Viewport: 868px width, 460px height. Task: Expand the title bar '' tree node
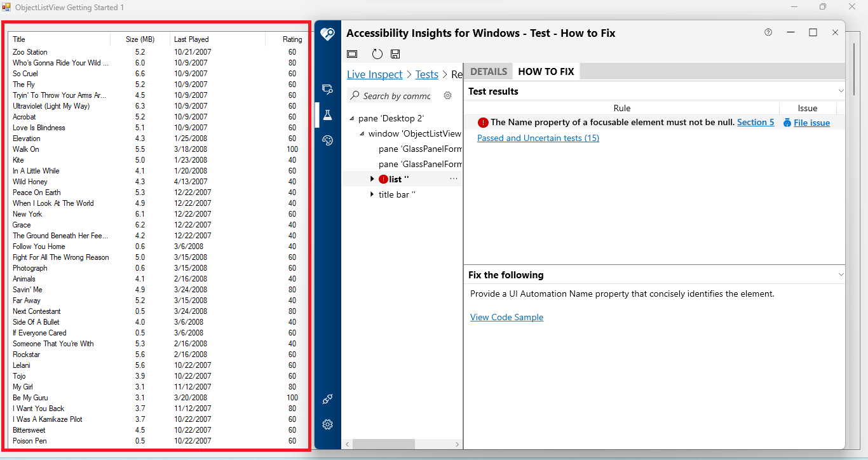click(x=372, y=194)
